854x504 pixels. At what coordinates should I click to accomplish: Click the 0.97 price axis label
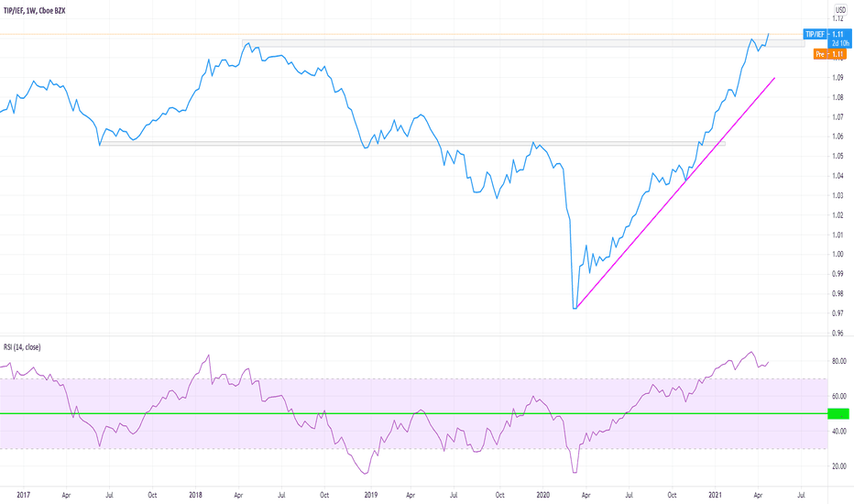tap(838, 312)
